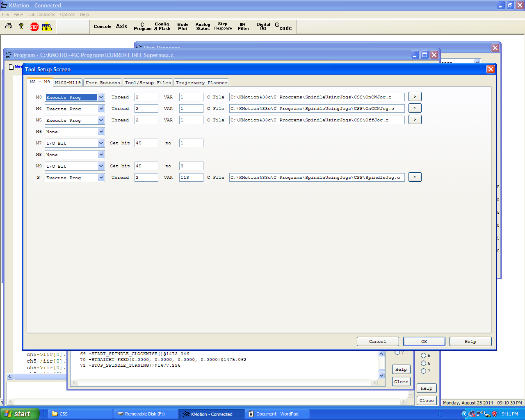This screenshot has width=525, height=420.
Task: Open the Bode Plot screen
Action: pyautogui.click(x=183, y=27)
